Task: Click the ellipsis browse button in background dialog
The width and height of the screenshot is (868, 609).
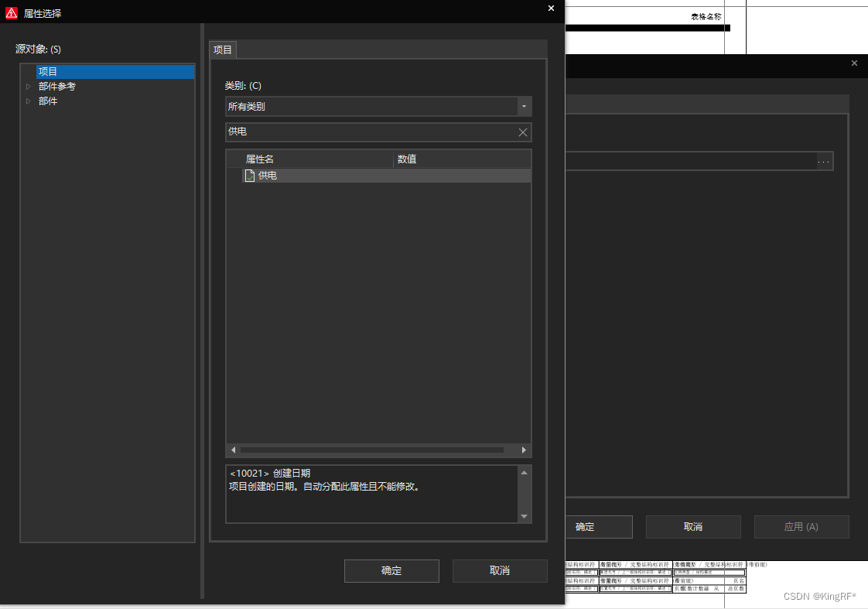Action: pyautogui.click(x=824, y=161)
